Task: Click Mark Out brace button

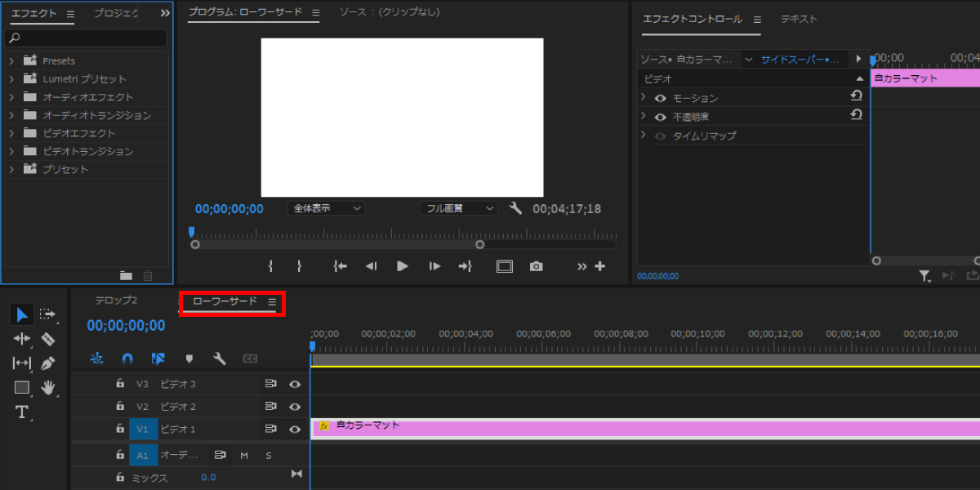Action: click(299, 266)
